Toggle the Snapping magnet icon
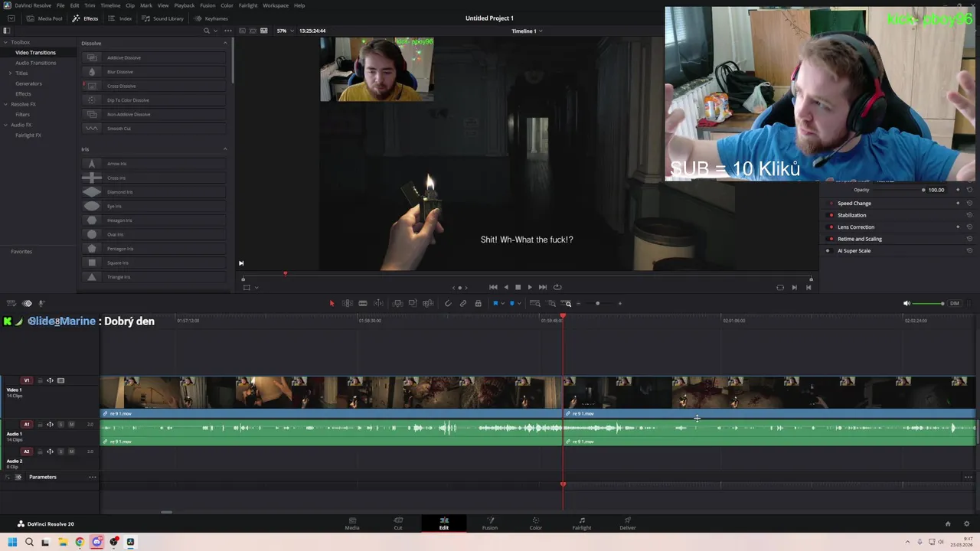Screen dimensions: 980x551 [448, 304]
